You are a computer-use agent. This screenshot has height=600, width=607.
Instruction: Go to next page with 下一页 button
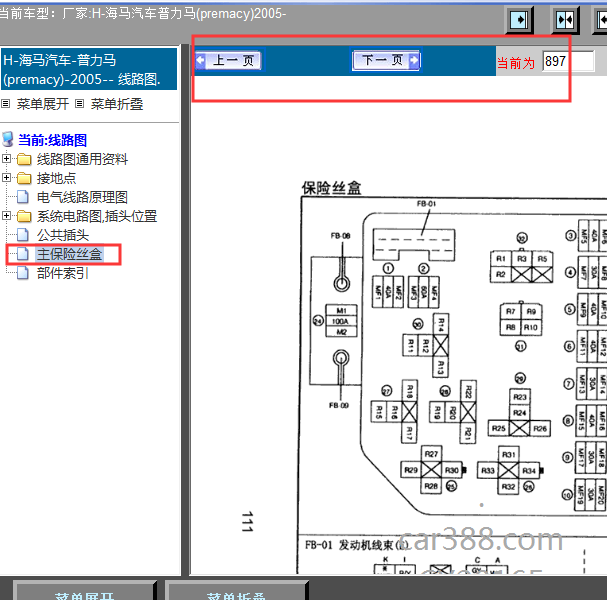[x=386, y=60]
